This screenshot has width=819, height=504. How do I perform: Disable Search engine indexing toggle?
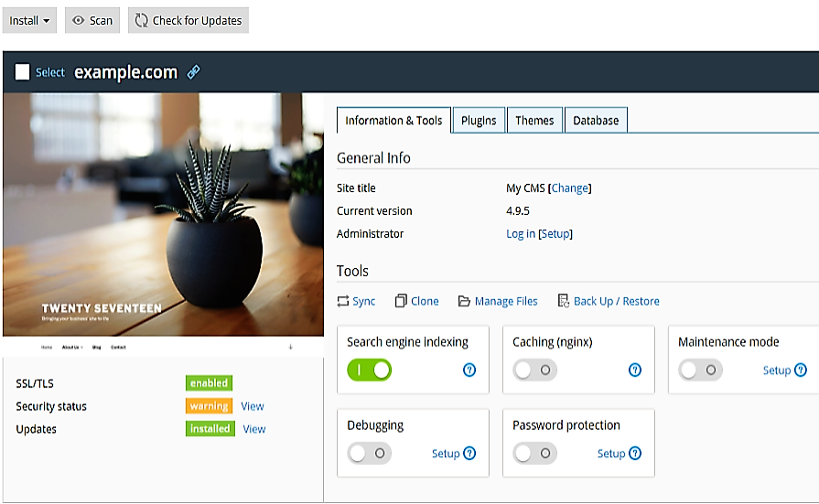(369, 370)
